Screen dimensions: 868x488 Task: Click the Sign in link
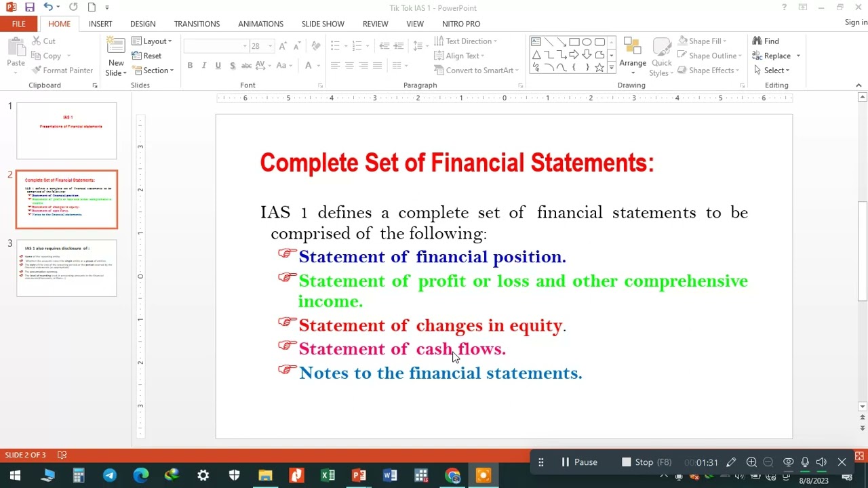(x=856, y=22)
